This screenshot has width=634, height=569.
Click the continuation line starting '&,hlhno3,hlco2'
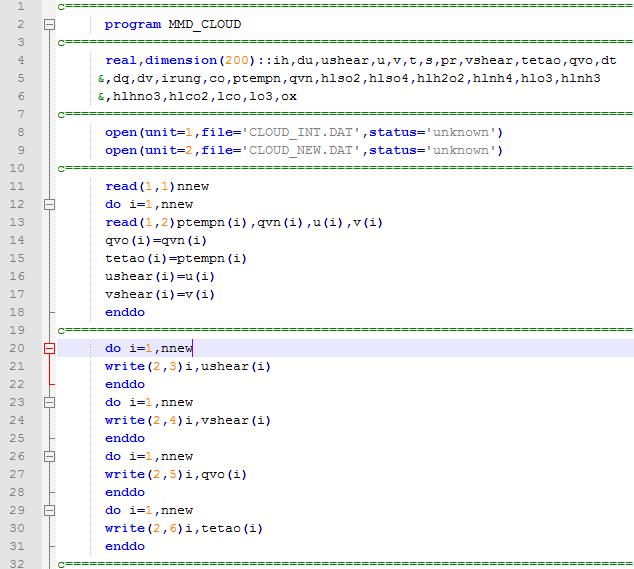pos(197,97)
